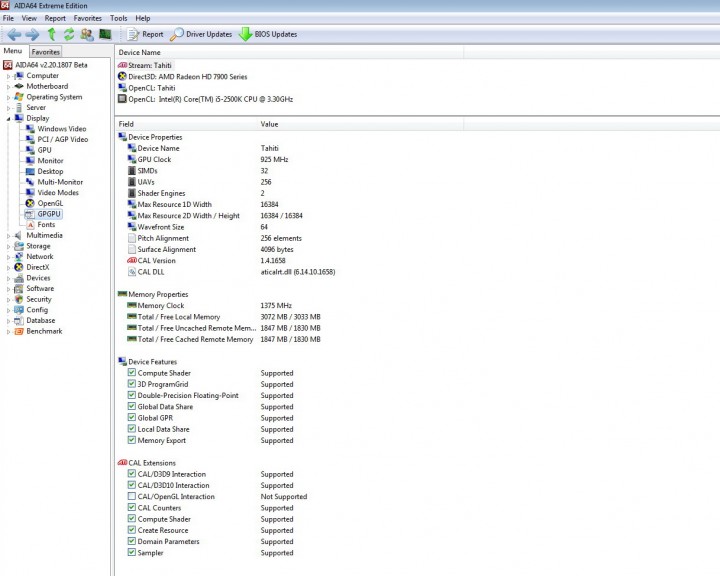Click the CAL Version row icon
Screen dimensions: 720x576
132,260
